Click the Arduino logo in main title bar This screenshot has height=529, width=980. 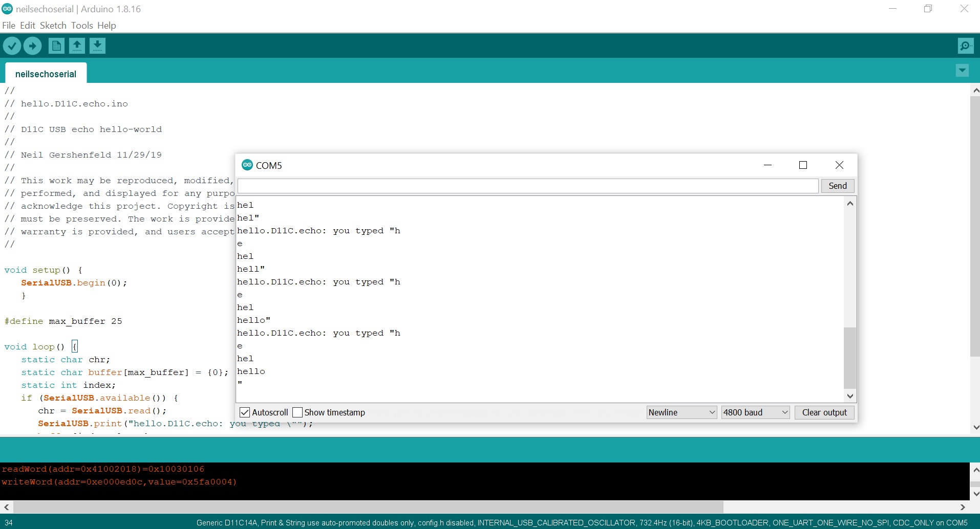coord(7,9)
